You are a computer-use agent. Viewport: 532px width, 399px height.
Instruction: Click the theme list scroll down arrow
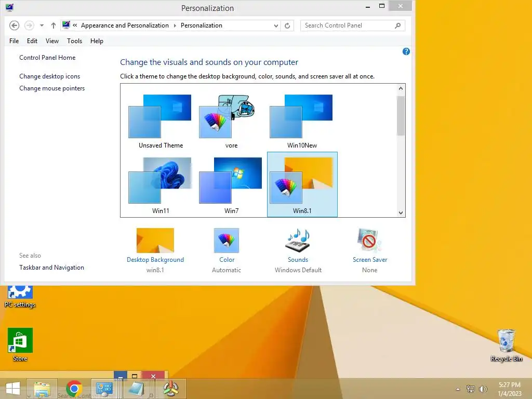[401, 212]
